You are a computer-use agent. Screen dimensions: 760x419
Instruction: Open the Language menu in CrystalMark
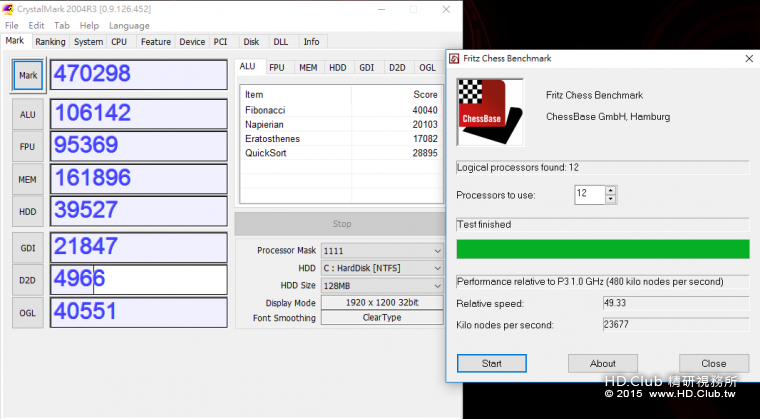pyautogui.click(x=129, y=26)
